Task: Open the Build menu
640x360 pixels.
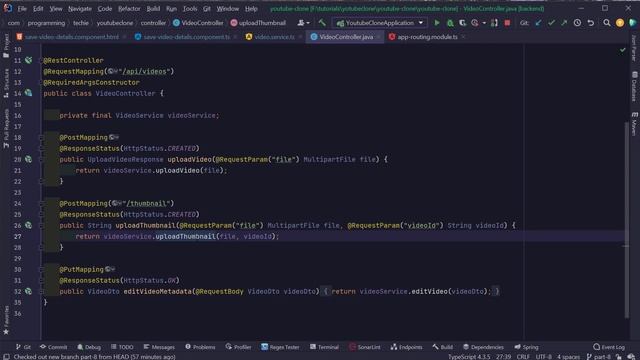Action: pos(153,9)
